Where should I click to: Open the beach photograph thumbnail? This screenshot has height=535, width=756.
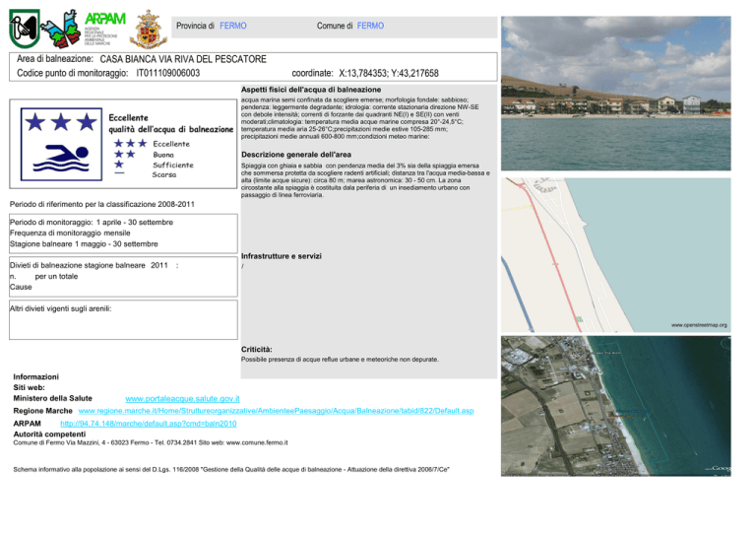click(615, 93)
